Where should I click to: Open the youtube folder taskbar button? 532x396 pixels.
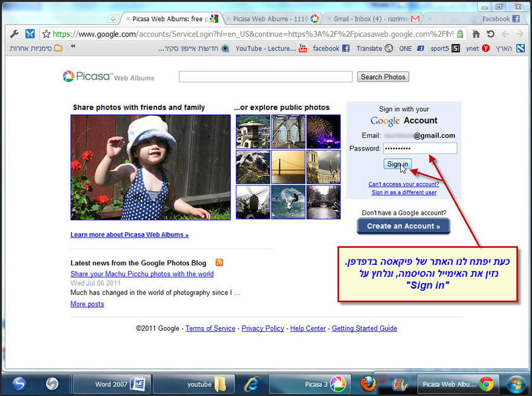coord(194,384)
